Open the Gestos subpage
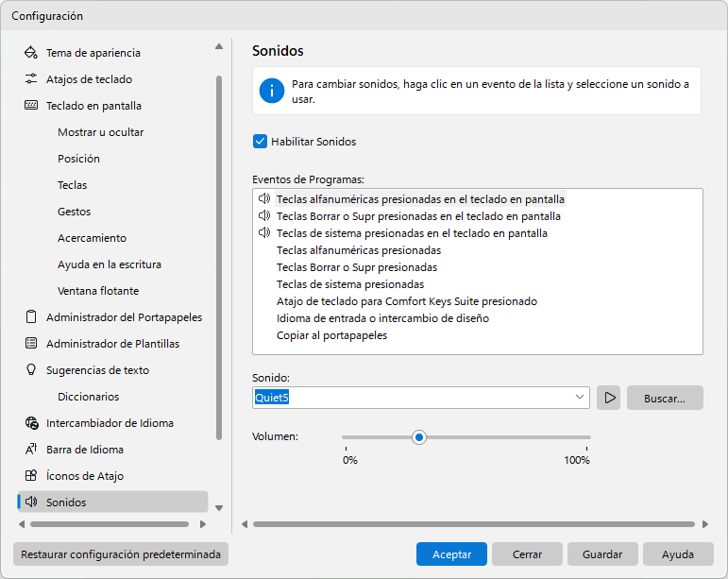This screenshot has width=728, height=579. [x=75, y=212]
